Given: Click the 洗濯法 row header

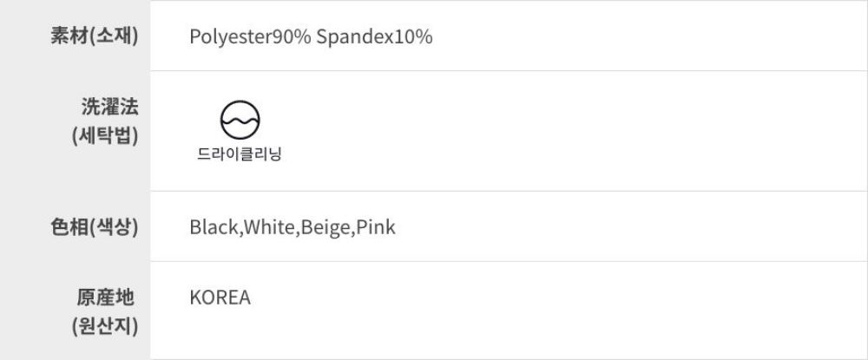Looking at the screenshot, I should [x=105, y=108].
